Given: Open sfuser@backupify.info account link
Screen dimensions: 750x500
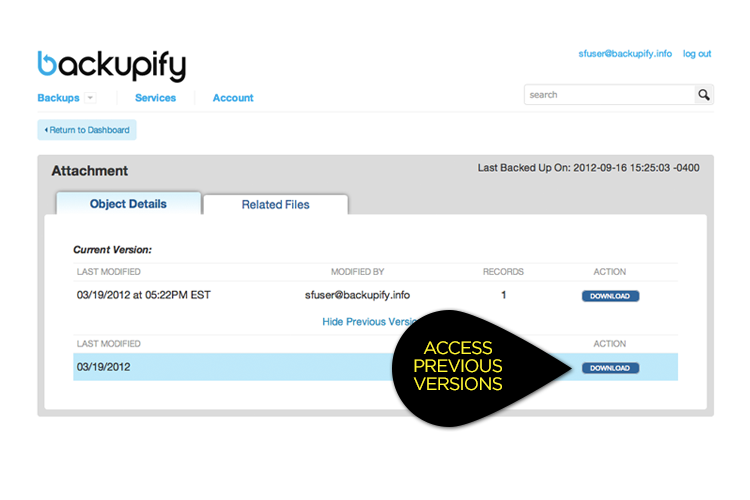Looking at the screenshot, I should [x=625, y=54].
